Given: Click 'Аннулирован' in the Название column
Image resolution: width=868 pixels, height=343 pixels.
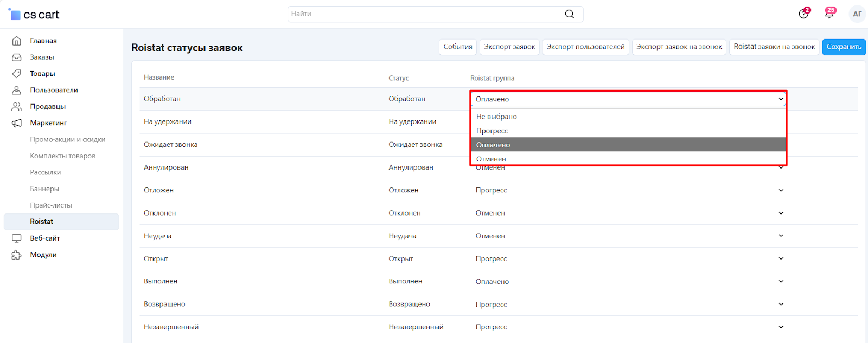Looking at the screenshot, I should coord(166,167).
